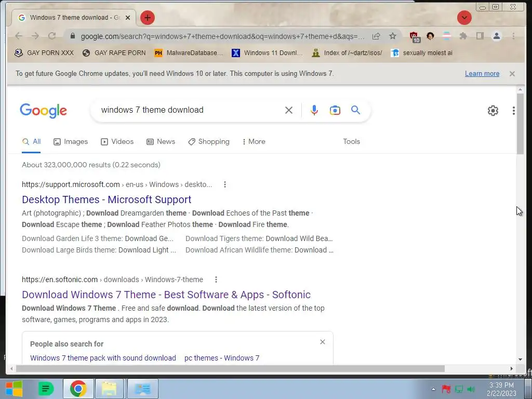Toggle the Chrome side panel

coord(480,36)
